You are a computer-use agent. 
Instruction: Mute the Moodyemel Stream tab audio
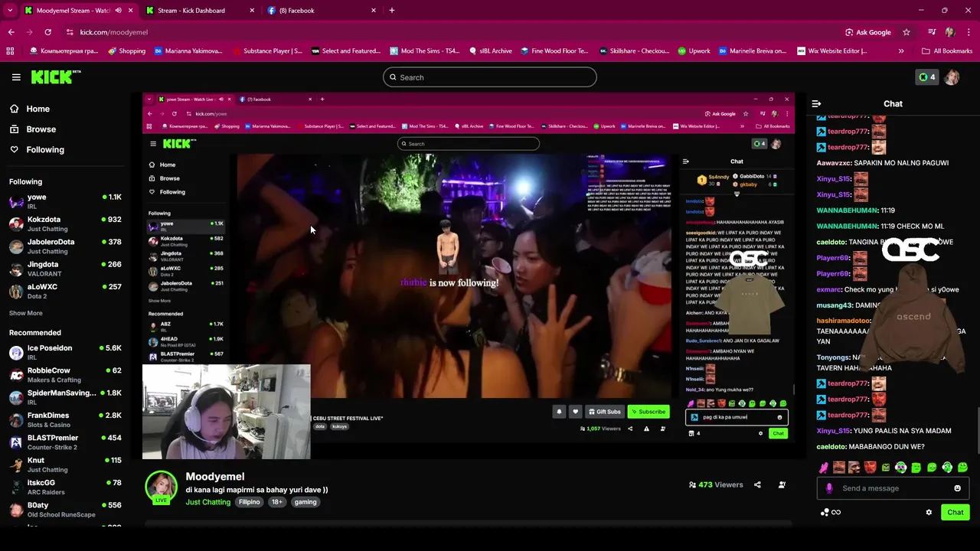coord(118,11)
